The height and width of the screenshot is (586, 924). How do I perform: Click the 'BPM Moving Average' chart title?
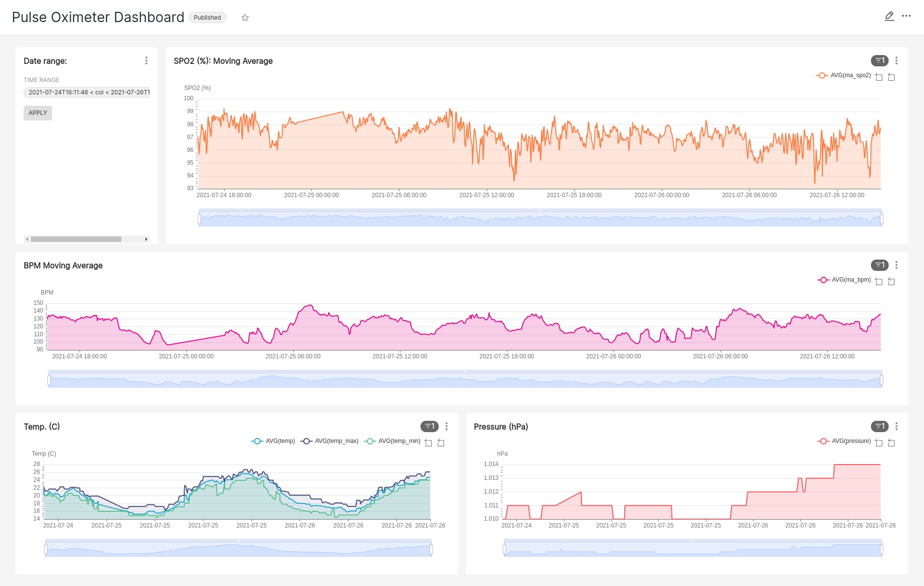[63, 265]
